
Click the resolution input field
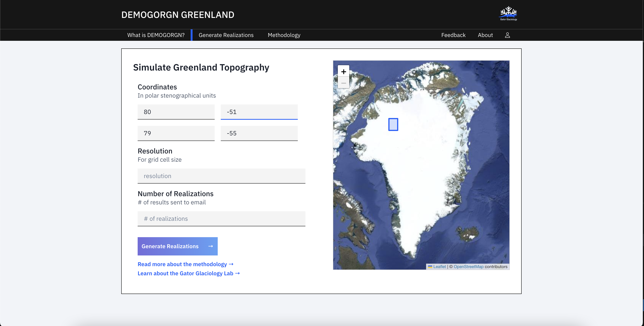coord(221,176)
